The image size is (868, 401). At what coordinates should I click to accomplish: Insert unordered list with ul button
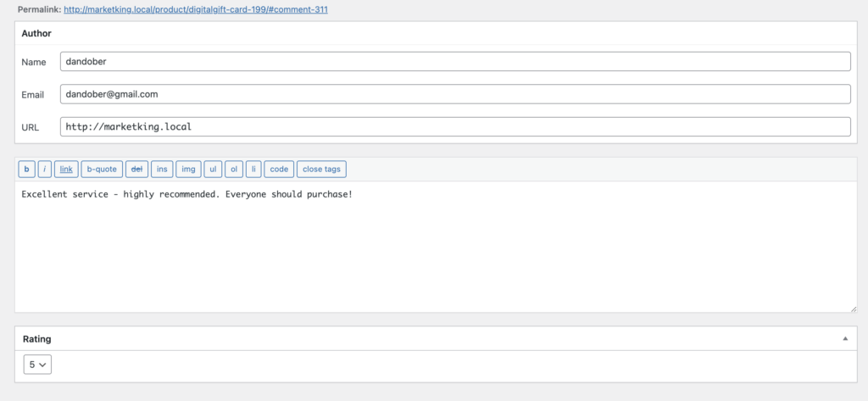point(213,169)
